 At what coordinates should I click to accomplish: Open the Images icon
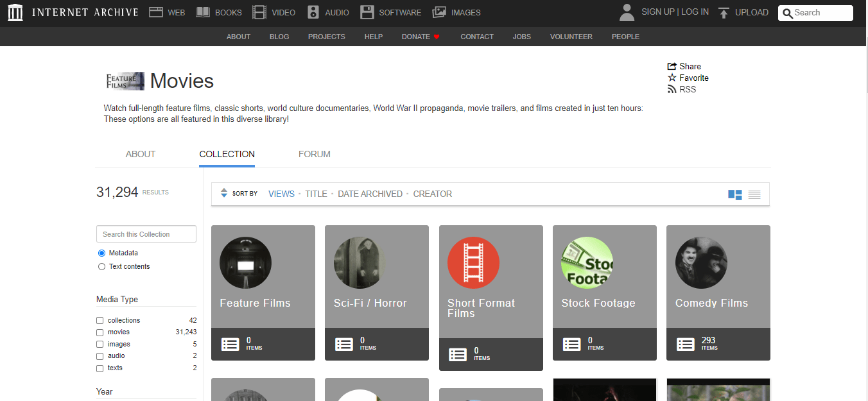click(439, 12)
